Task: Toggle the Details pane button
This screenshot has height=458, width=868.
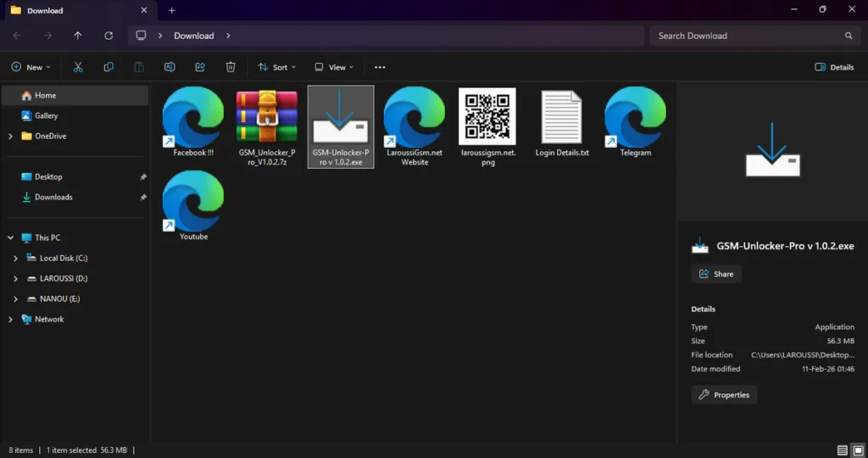Action: (834, 67)
